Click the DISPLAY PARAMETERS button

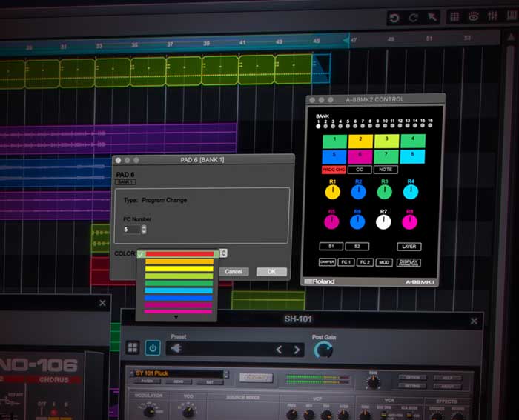tap(409, 262)
